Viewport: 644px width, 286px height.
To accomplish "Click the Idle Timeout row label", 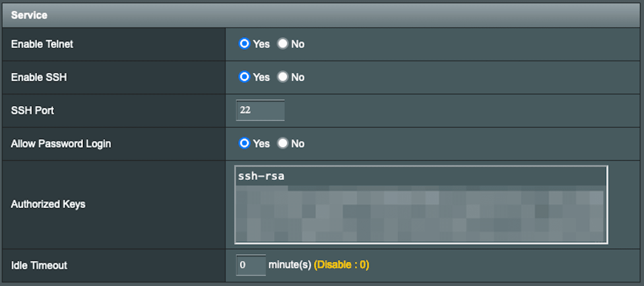I will [38, 265].
